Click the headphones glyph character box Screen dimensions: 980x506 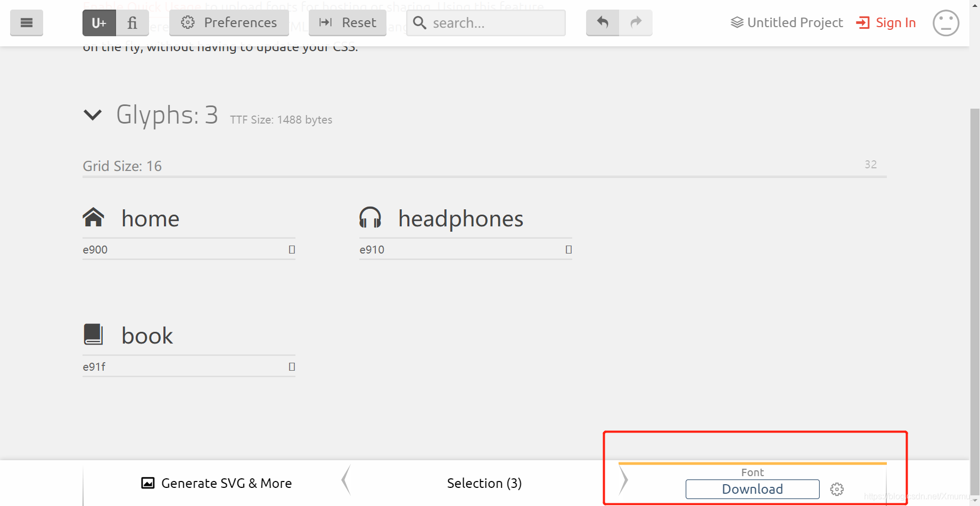click(569, 249)
